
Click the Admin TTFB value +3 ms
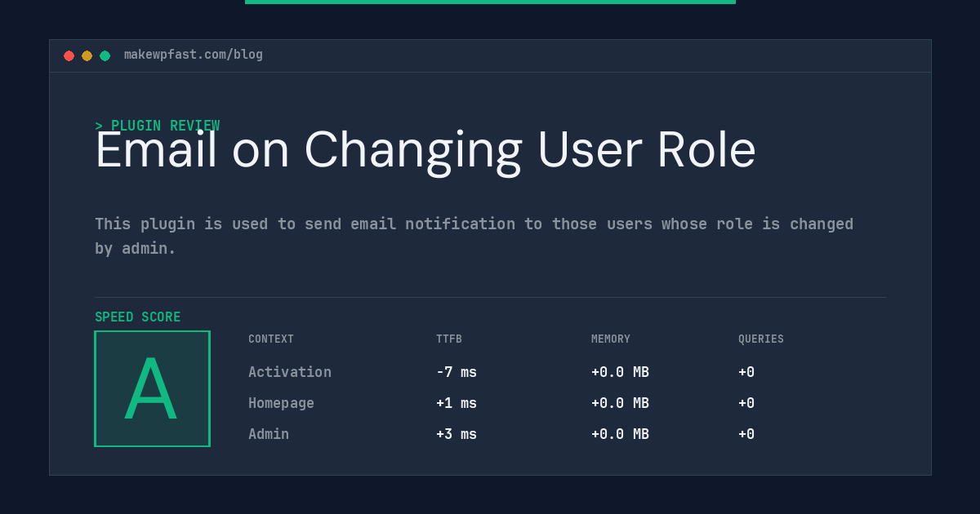457,434
